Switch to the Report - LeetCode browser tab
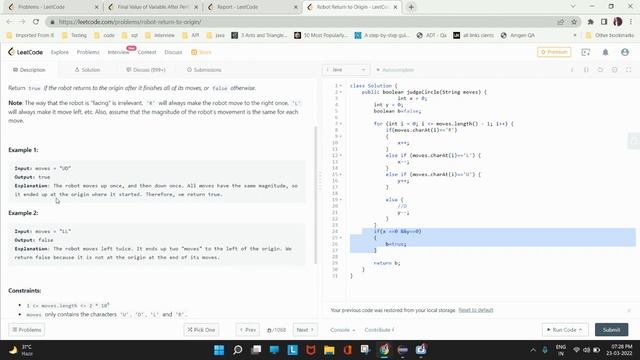 (252, 7)
